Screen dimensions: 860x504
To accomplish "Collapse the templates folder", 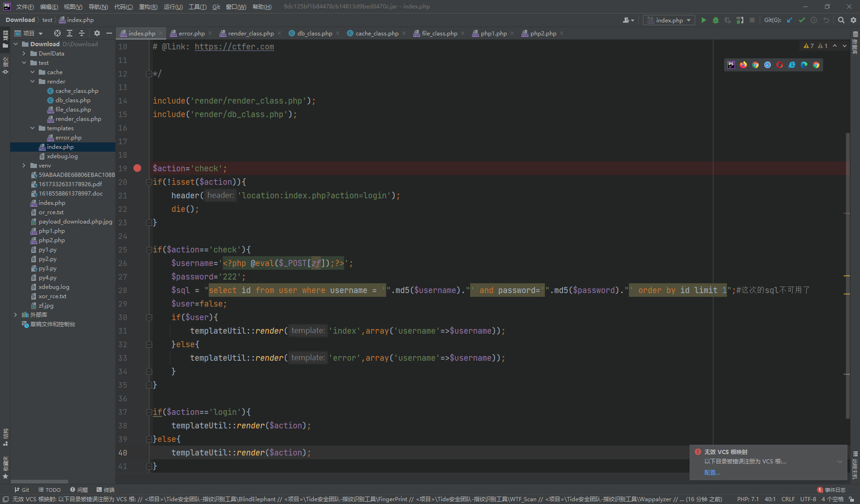I will pyautogui.click(x=33, y=128).
